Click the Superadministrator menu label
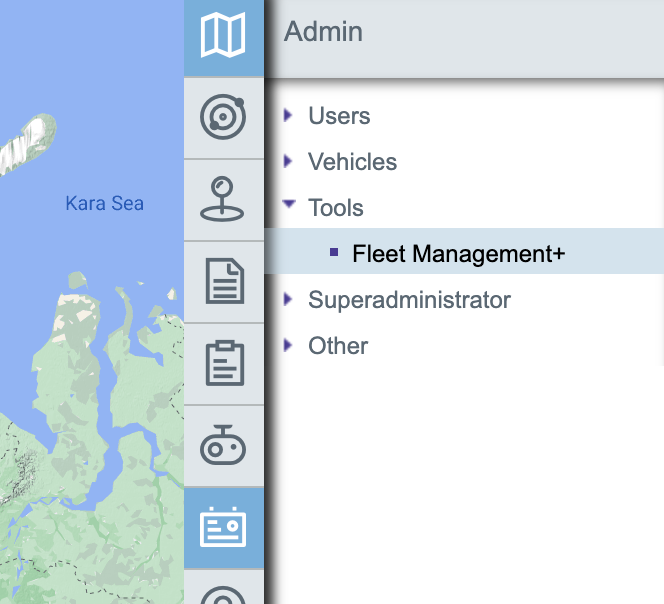This screenshot has width=664, height=604. coord(409,300)
